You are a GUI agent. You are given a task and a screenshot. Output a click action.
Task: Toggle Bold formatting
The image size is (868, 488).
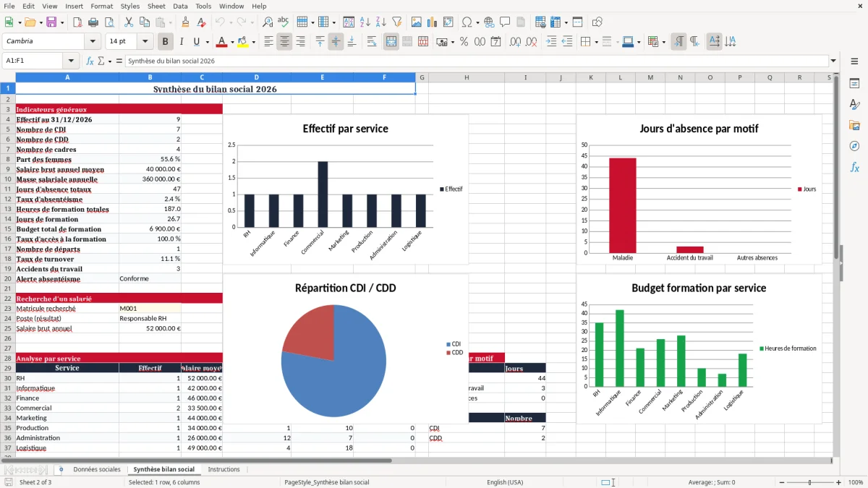166,42
